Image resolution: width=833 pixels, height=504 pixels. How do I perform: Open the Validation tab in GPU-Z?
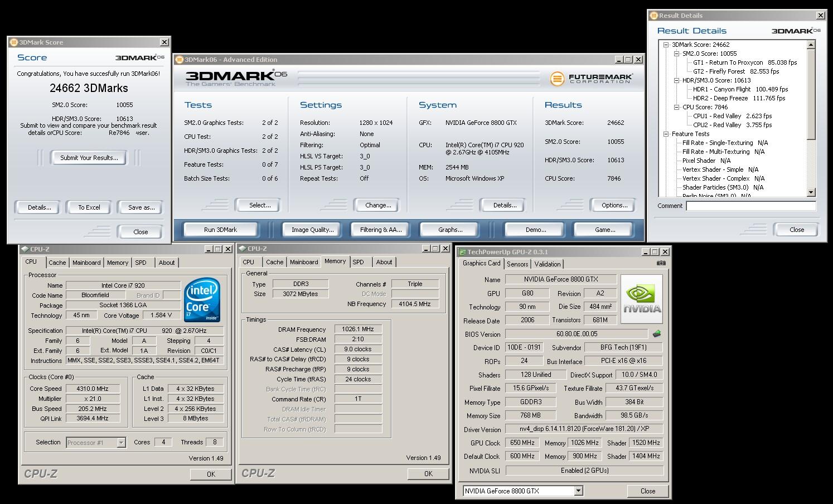(548, 264)
